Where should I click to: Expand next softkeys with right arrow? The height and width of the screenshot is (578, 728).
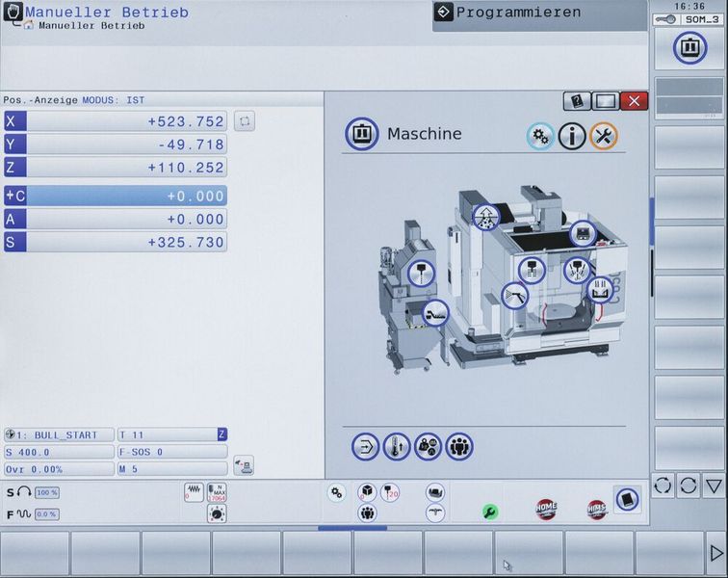tap(715, 553)
